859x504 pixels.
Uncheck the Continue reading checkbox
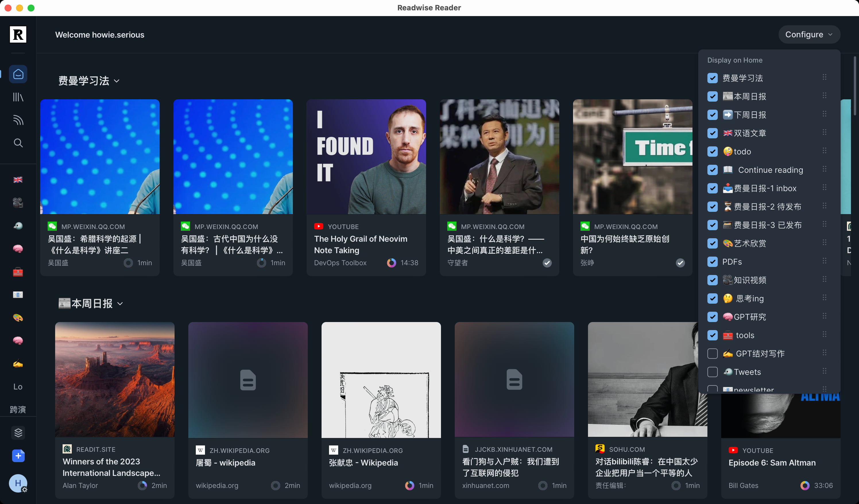point(712,170)
